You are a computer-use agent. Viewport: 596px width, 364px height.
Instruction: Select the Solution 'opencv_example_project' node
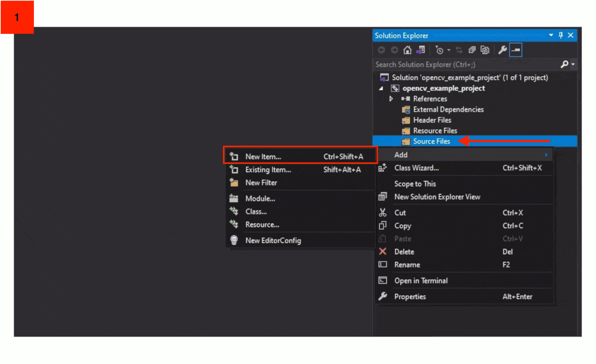pos(470,77)
